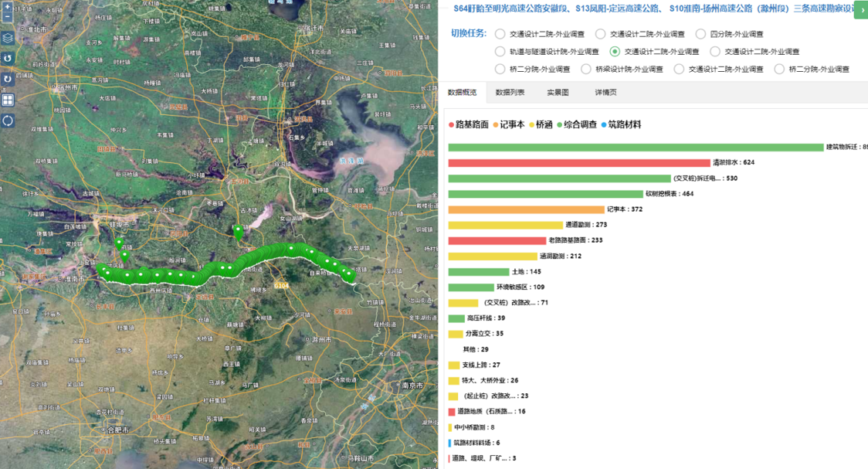Open the 实景图 tab
Screen dimensions: 868x469
pyautogui.click(x=558, y=93)
